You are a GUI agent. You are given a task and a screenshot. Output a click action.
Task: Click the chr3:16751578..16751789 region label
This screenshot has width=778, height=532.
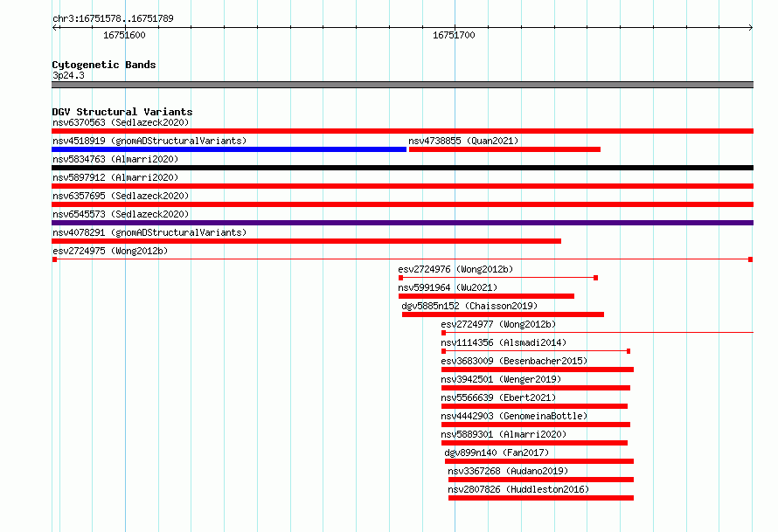[113, 18]
